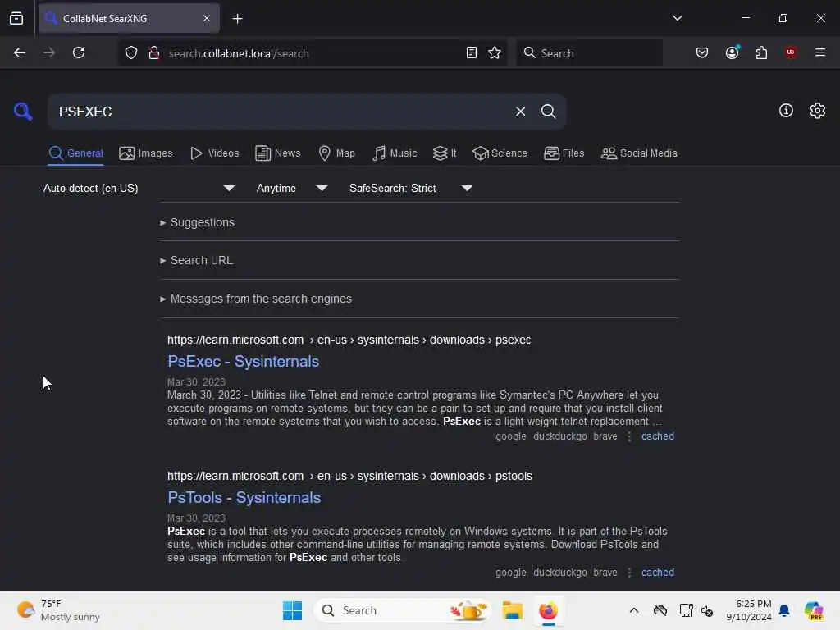
Task: Open Firefox View recent browsing icon
Action: pos(16,18)
